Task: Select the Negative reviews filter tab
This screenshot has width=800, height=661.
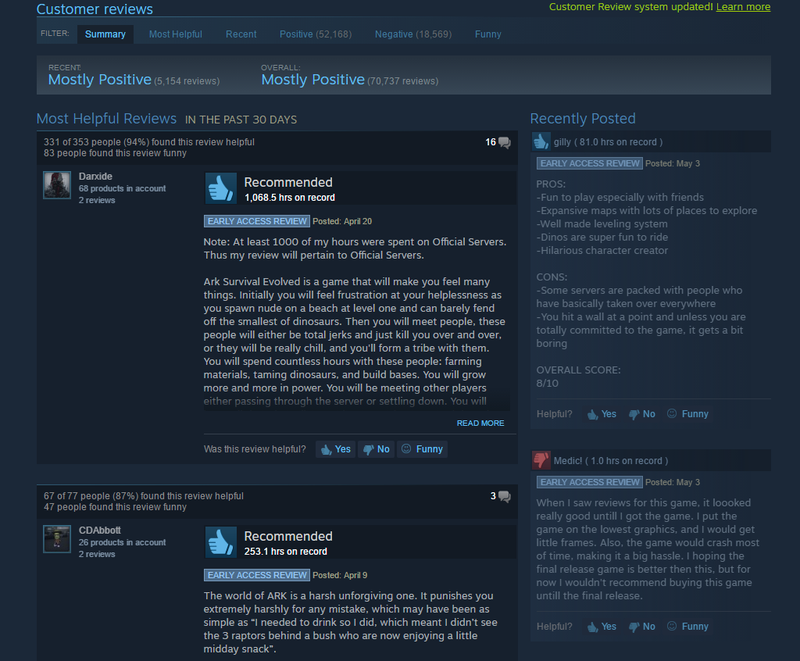Action: [x=413, y=34]
